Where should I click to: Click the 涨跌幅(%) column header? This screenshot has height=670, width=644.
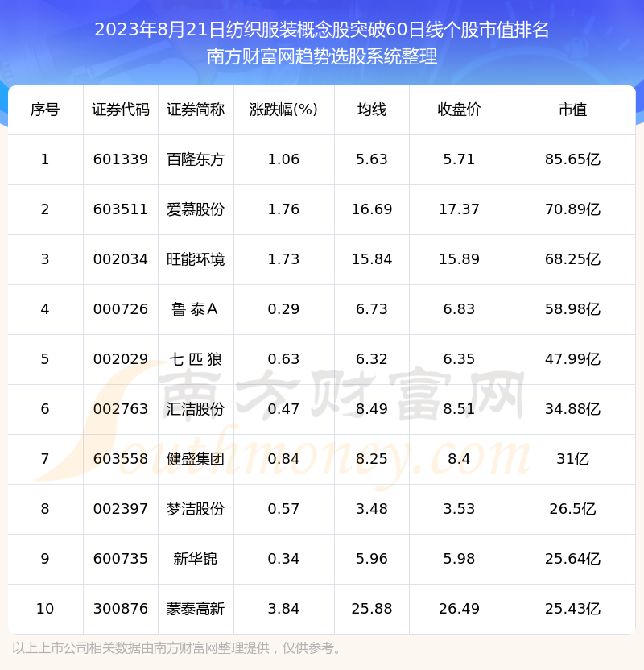pyautogui.click(x=283, y=110)
